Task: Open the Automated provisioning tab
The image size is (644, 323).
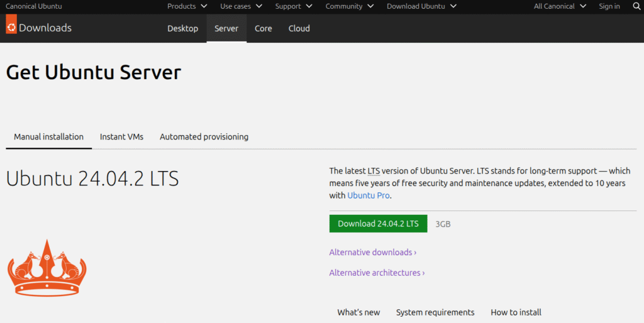Action: click(204, 136)
